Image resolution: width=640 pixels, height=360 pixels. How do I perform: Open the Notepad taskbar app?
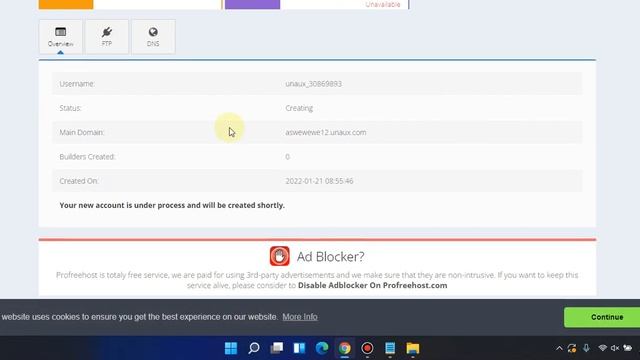pos(390,348)
